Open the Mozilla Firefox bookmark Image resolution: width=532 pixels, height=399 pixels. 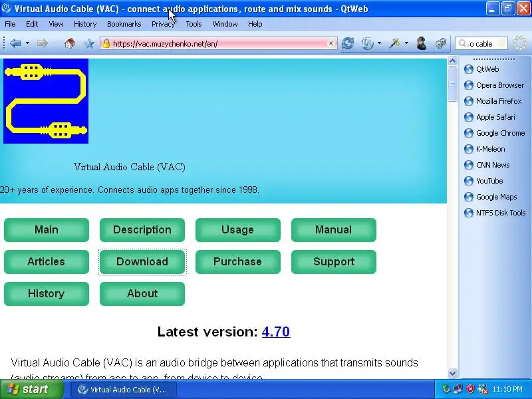(x=493, y=101)
